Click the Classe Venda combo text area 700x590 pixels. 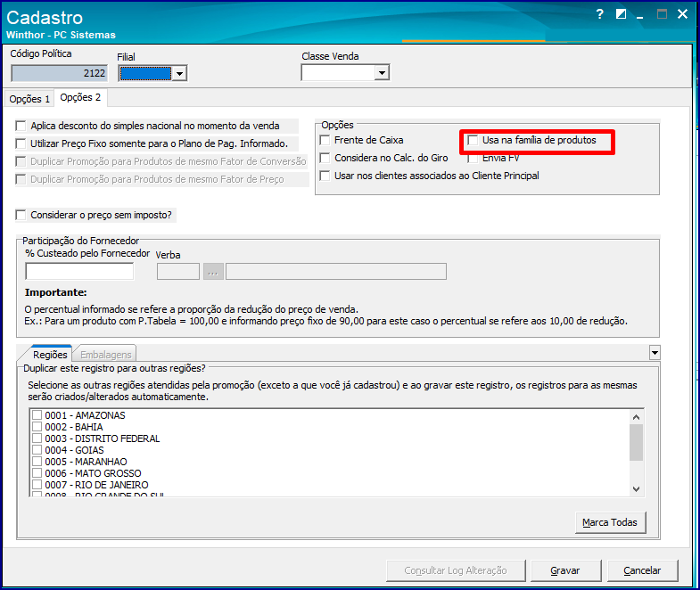click(x=338, y=73)
